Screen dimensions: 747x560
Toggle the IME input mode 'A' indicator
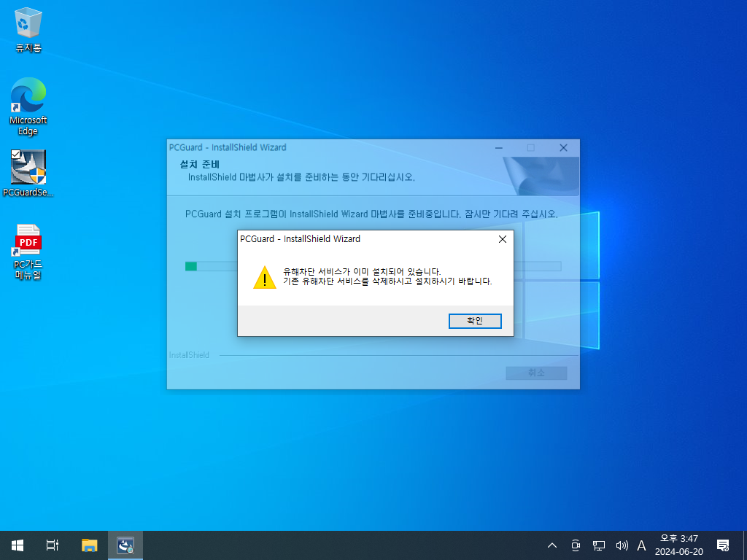coord(642,545)
